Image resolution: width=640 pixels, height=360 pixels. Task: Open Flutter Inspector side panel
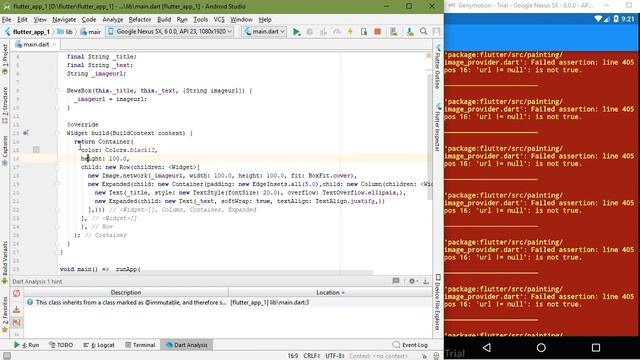click(438, 127)
